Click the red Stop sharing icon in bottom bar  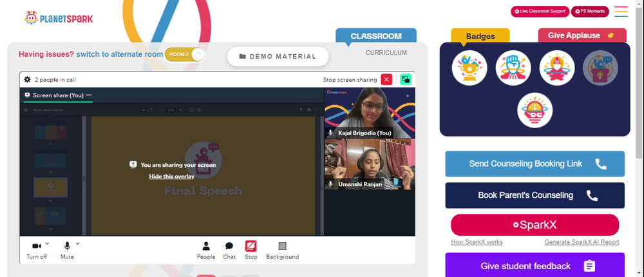251,246
